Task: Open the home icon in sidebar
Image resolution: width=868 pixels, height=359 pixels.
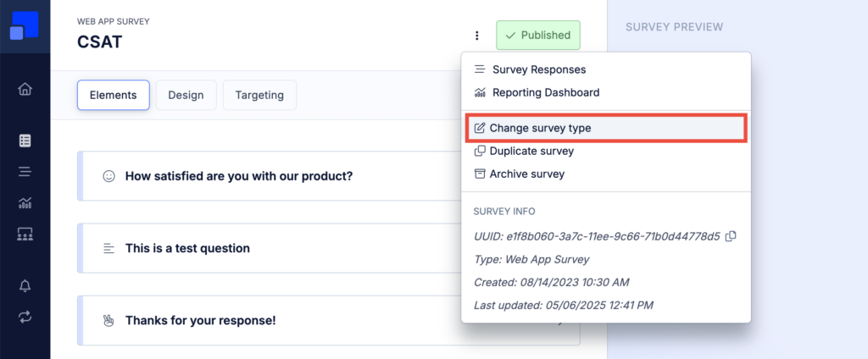Action: (25, 89)
